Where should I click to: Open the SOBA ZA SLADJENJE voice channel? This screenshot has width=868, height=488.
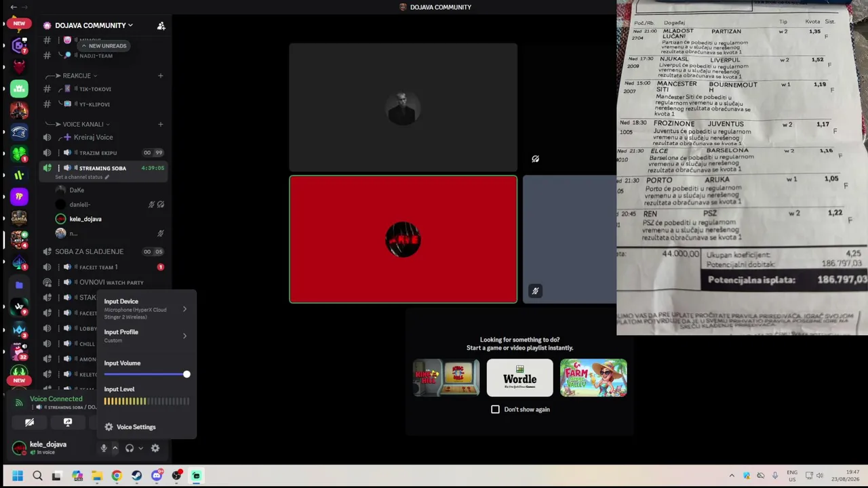click(x=102, y=251)
